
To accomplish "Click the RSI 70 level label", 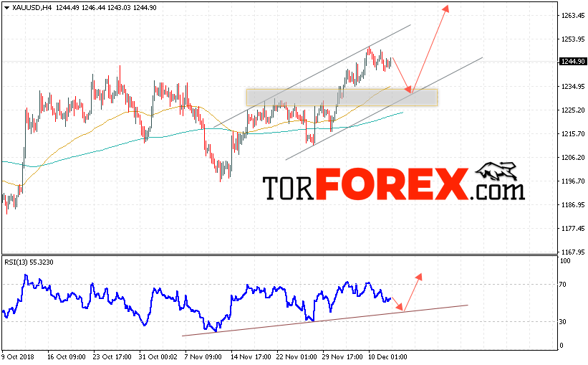I will (562, 284).
